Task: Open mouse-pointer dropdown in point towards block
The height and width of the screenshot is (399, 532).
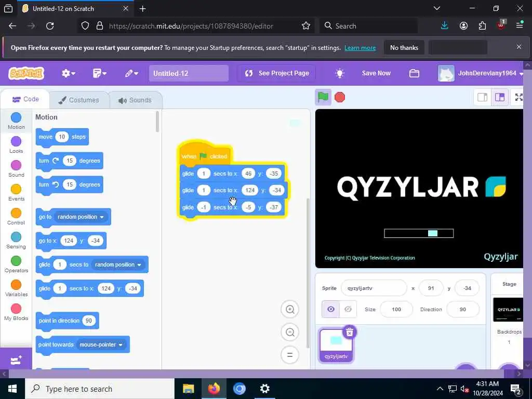Action: coord(101,345)
